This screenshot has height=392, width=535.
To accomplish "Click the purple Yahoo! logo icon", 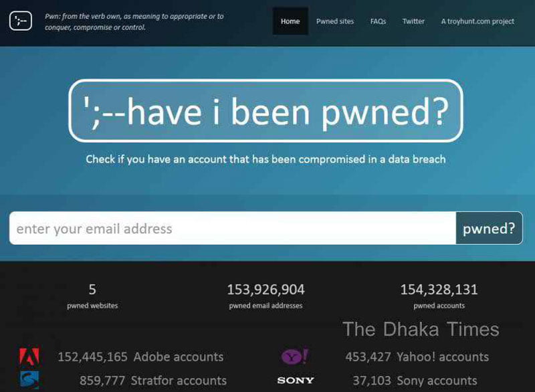I will point(295,356).
